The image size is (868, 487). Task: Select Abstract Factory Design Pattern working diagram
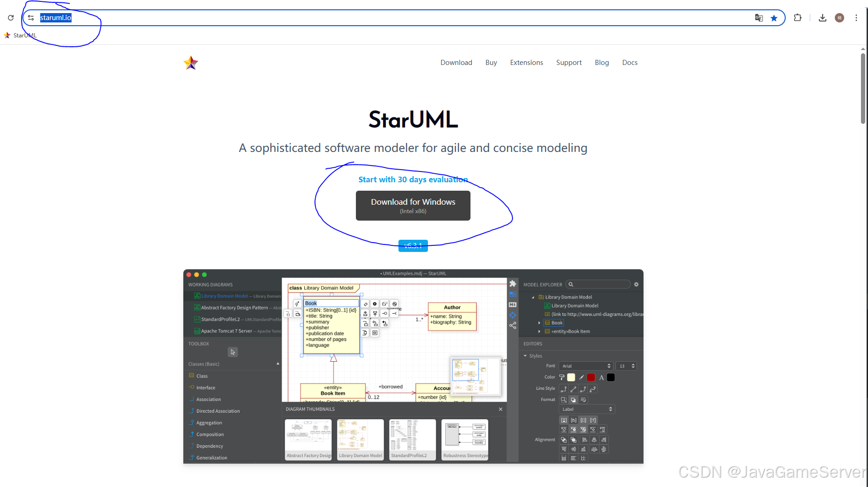click(x=234, y=308)
